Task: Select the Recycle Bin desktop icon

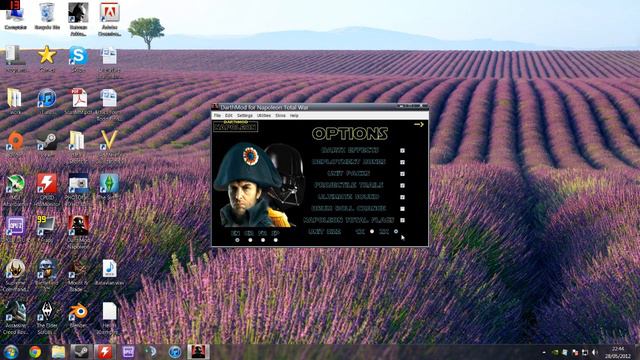Action: tap(47, 16)
